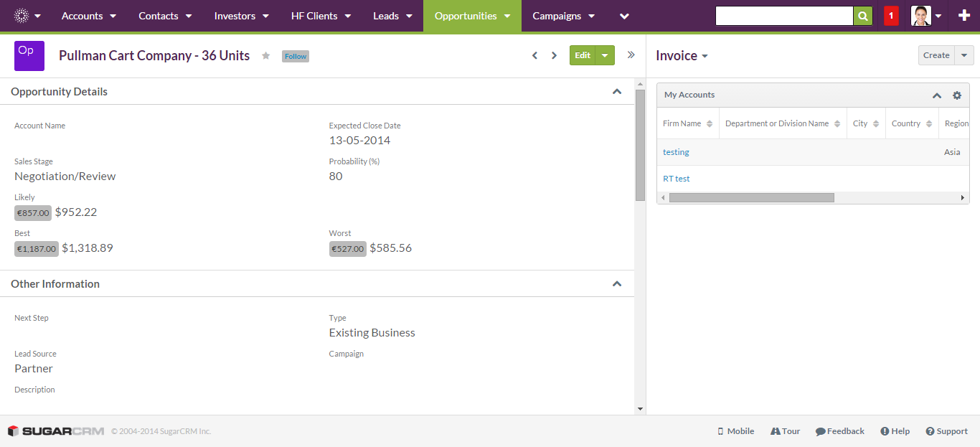Click dashlet horizontal scrollbar thumb

pos(752,197)
